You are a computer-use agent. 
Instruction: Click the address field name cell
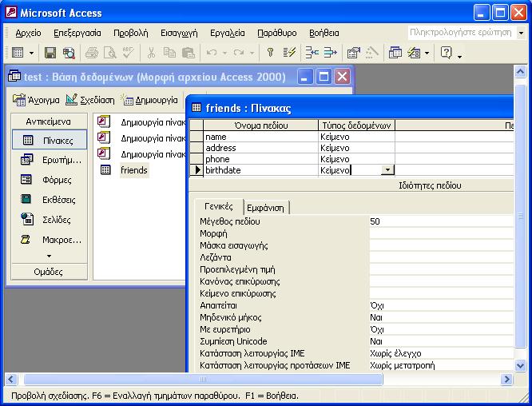click(x=260, y=148)
